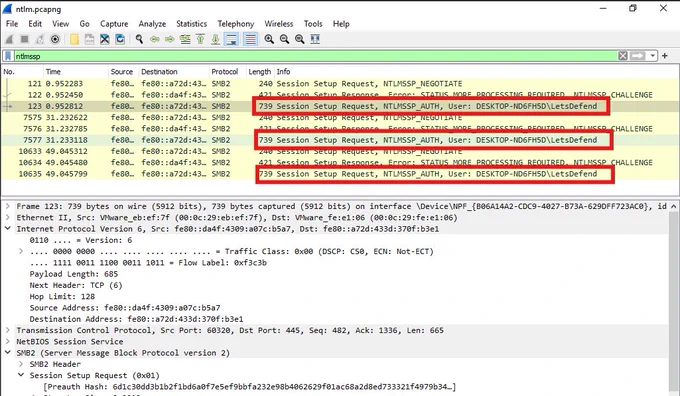Screen dimensions: 680x396
Task: Go forward in packet history arrow
Action: pyautogui.click(x=170, y=39)
